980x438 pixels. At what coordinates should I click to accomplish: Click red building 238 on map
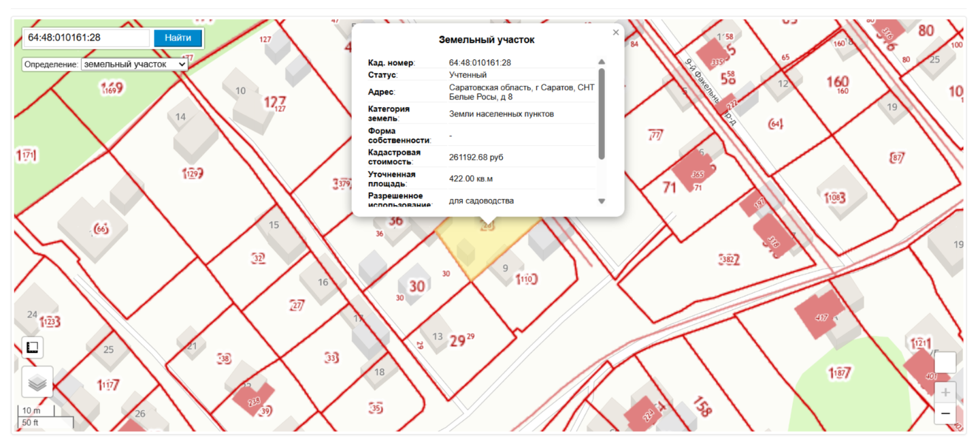click(x=253, y=400)
